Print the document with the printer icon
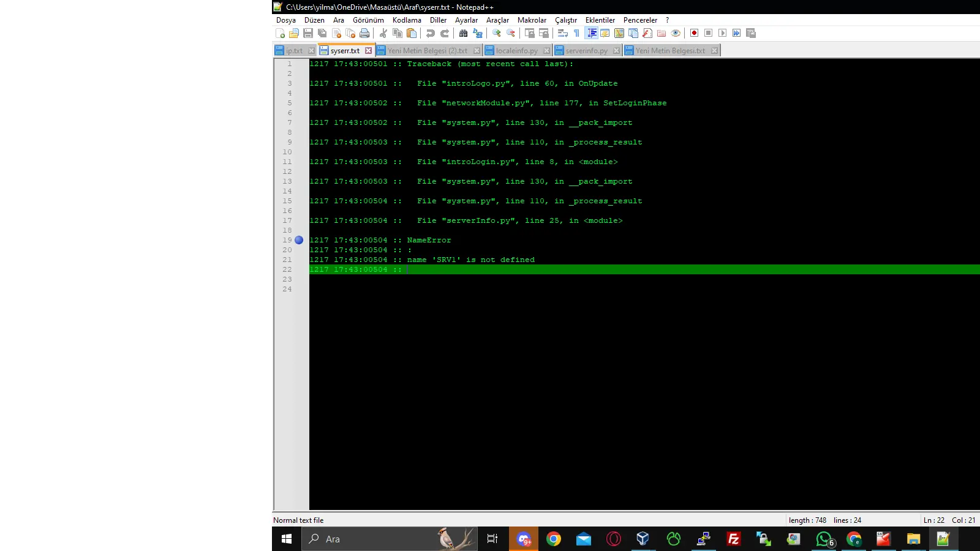Viewport: 980px width, 551px height. point(364,33)
